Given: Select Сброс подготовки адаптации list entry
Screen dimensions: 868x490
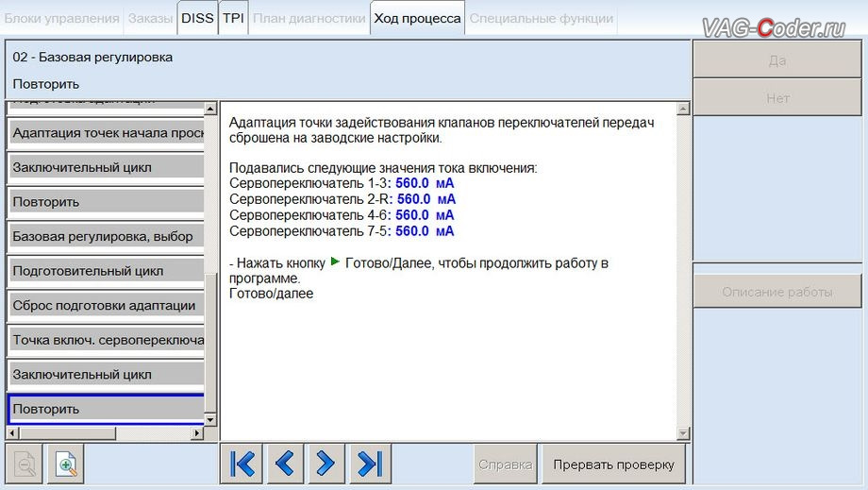Looking at the screenshot, I should 107,305.
